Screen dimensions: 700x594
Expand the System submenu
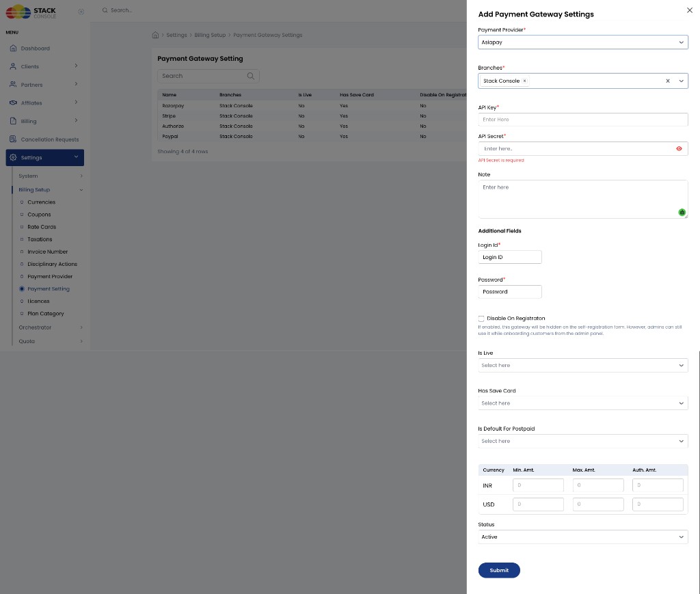[81, 176]
